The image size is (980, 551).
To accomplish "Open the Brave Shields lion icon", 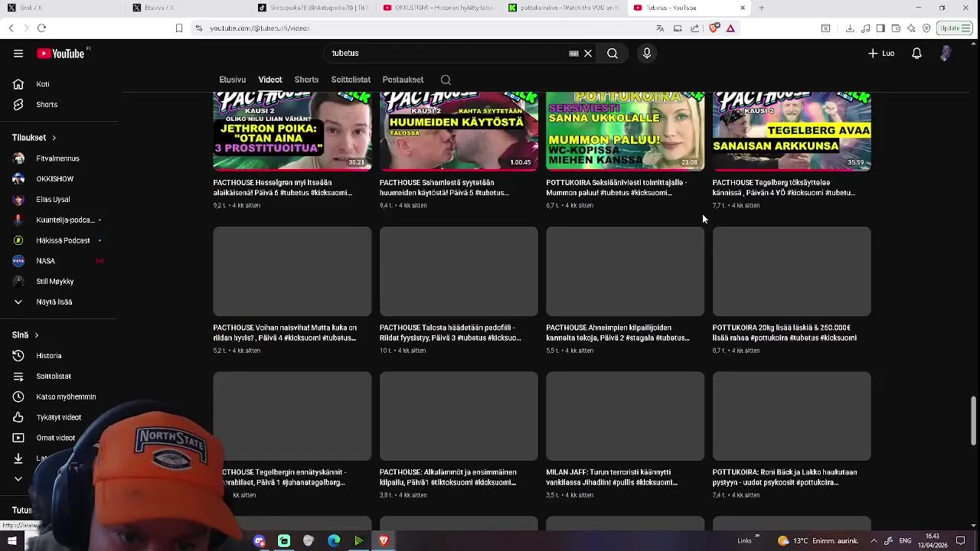I will tap(714, 28).
